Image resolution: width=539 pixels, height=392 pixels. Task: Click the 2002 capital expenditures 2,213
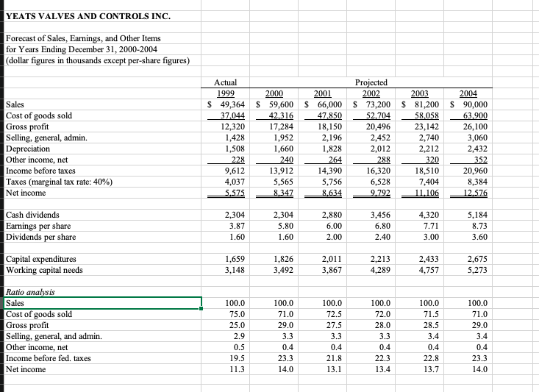pyautogui.click(x=380, y=259)
